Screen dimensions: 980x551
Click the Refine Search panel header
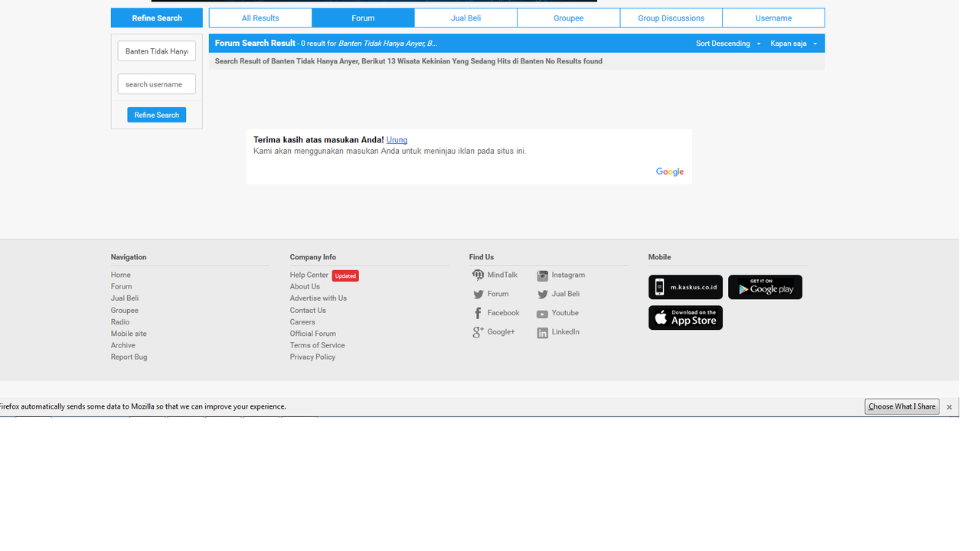tap(156, 18)
